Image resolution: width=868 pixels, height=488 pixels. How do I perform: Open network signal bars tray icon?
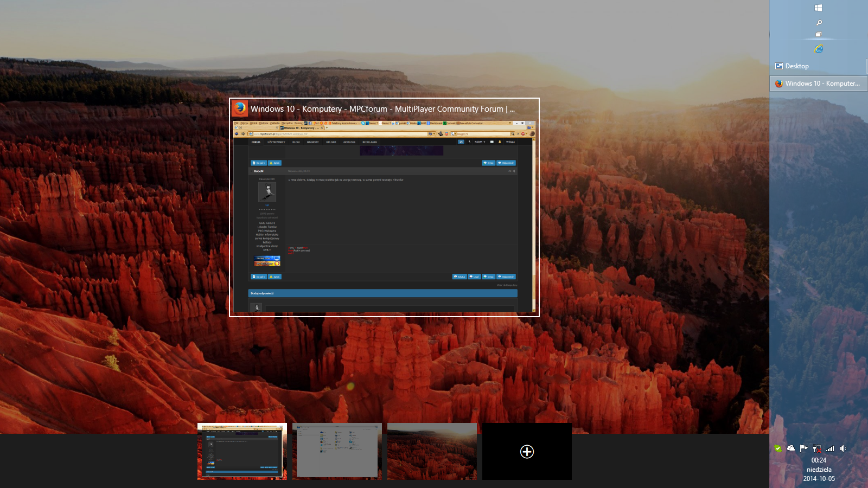pos(830,448)
